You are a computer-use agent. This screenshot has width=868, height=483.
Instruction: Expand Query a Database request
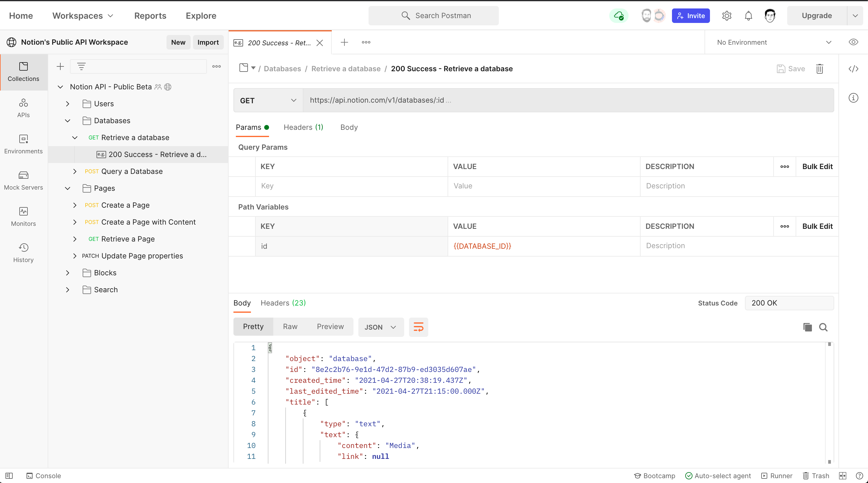tap(75, 171)
